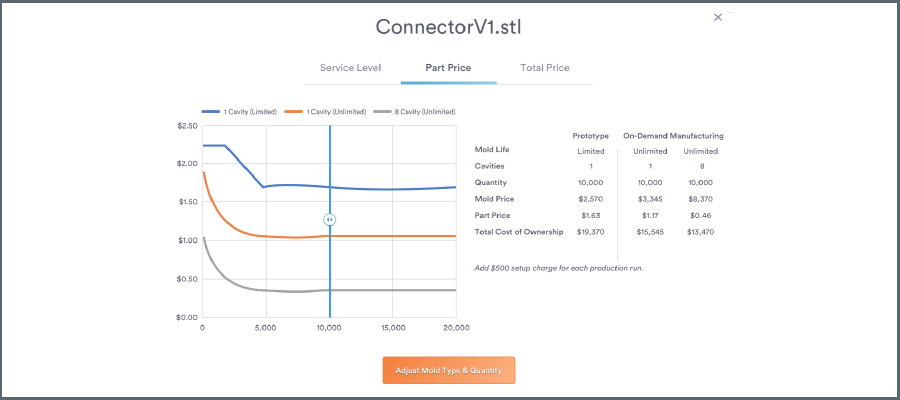Click the $8,370 mold price value
Screen dimensions: 900x400
coord(702,199)
